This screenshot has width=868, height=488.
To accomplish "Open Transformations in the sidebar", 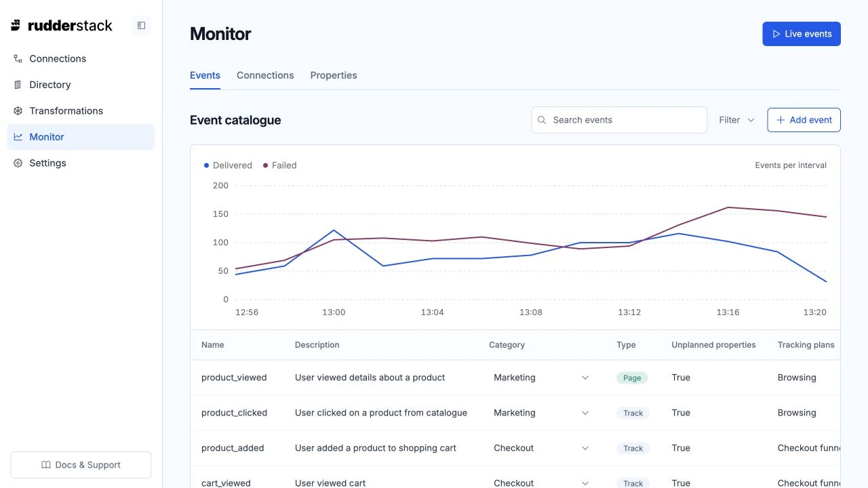I will point(81,110).
